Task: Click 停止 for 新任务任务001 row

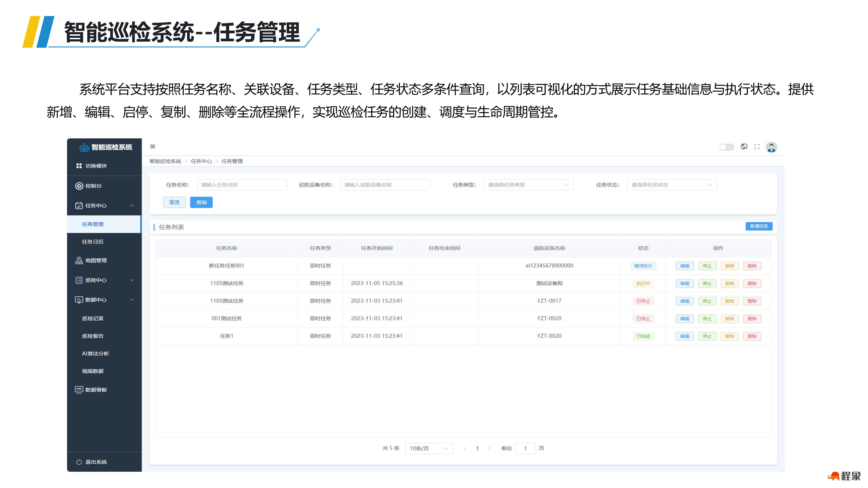Action: [x=707, y=266]
